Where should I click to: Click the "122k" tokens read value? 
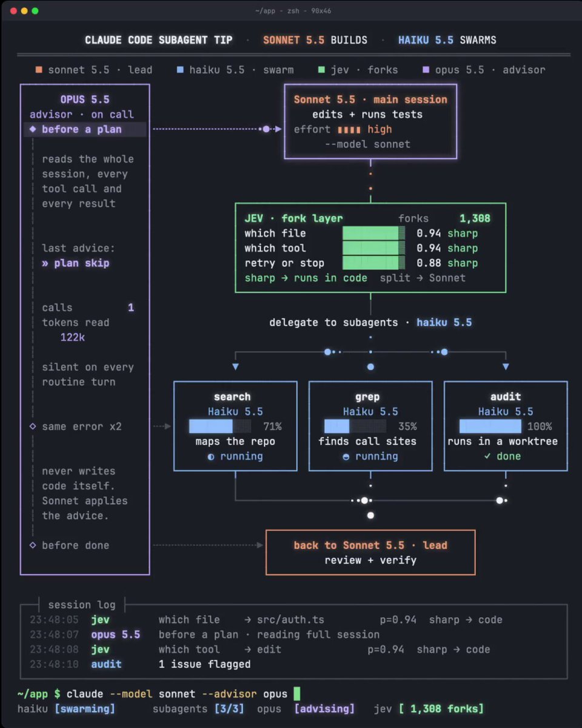point(72,337)
